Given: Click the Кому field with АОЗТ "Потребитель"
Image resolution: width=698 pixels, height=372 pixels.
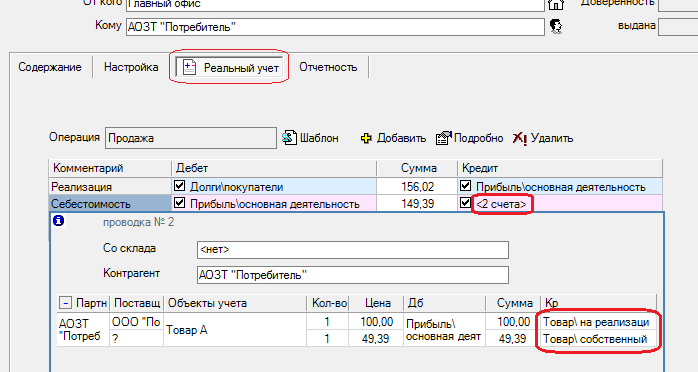Looking at the screenshot, I should point(335,27).
